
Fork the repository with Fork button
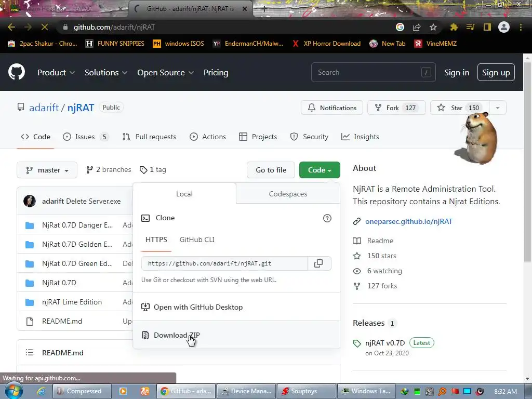point(396,108)
